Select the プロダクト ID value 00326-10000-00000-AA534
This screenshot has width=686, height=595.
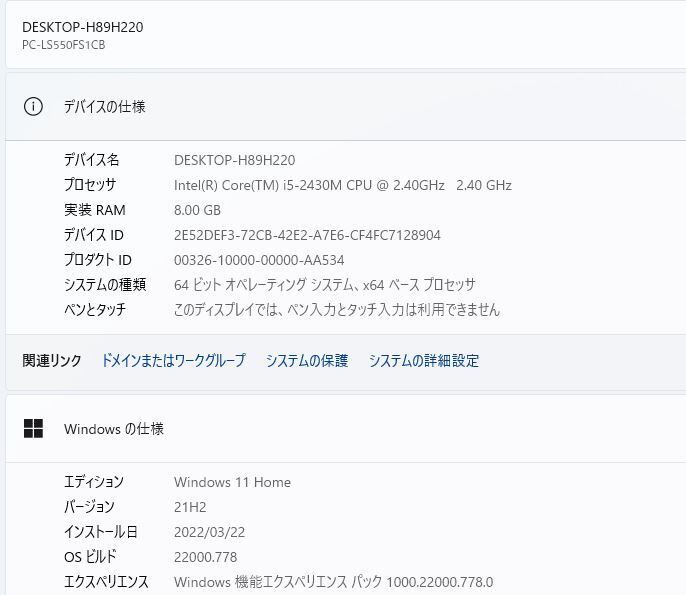259,260
